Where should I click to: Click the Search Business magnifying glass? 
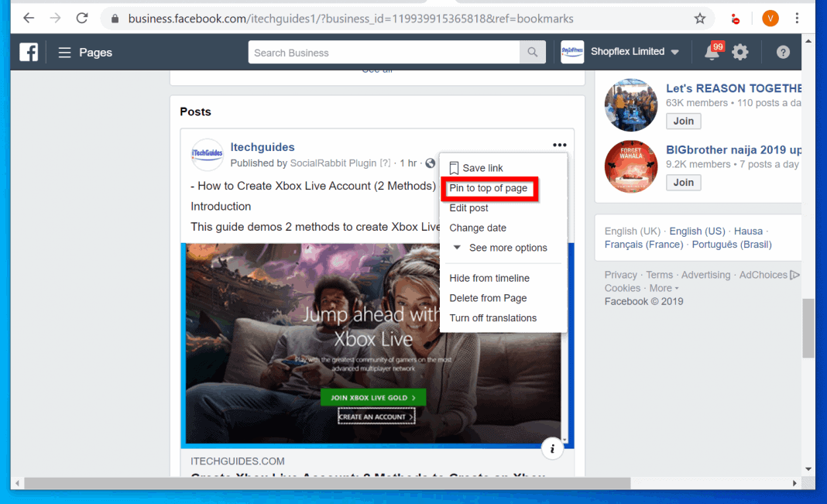click(x=532, y=52)
